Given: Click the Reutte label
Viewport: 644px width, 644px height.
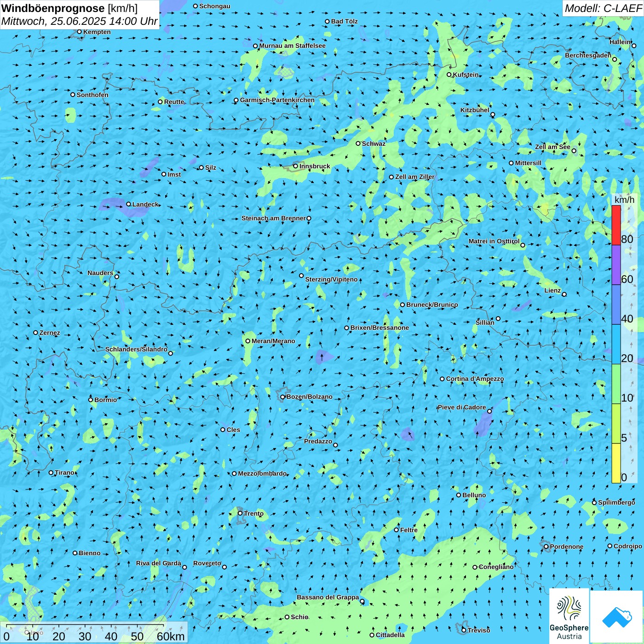Looking at the screenshot, I should [x=174, y=102].
